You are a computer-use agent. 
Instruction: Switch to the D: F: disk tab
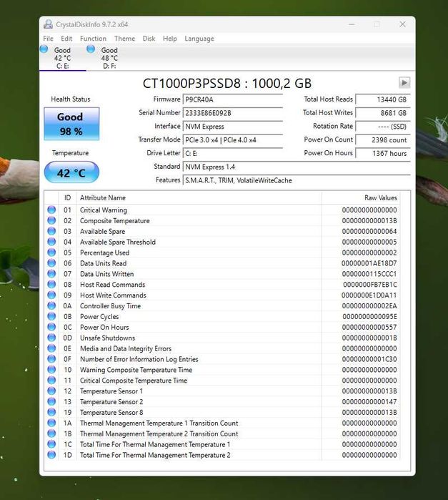109,58
